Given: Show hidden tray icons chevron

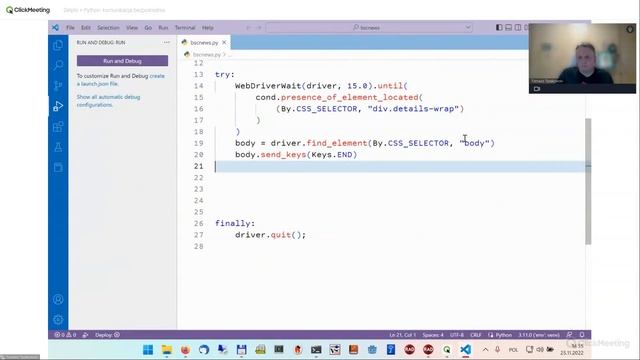Looking at the screenshot, I should coord(485,350).
